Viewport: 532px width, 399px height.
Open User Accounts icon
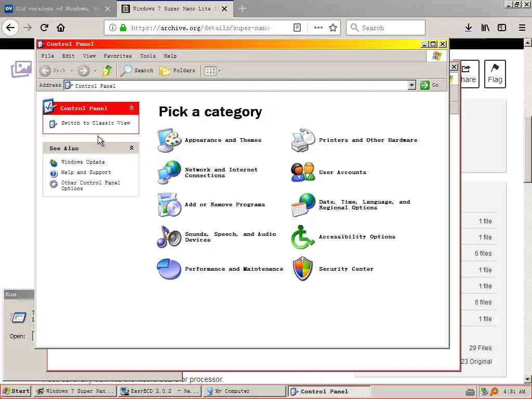[x=303, y=172]
